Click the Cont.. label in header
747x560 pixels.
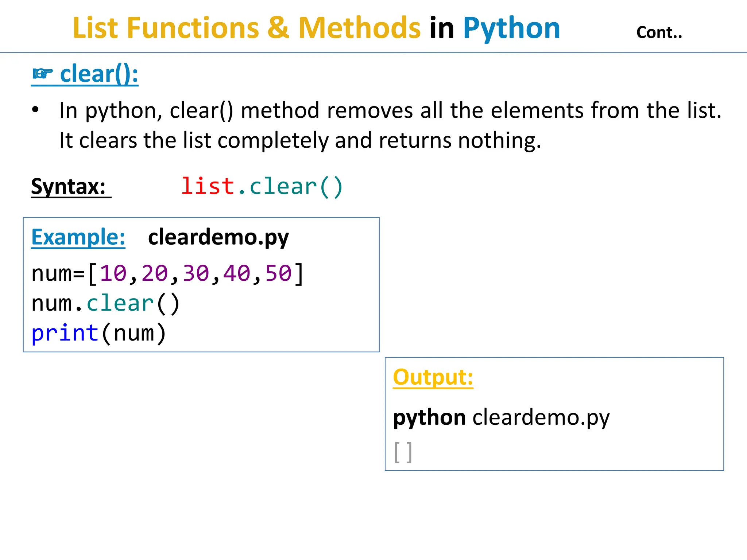(659, 33)
